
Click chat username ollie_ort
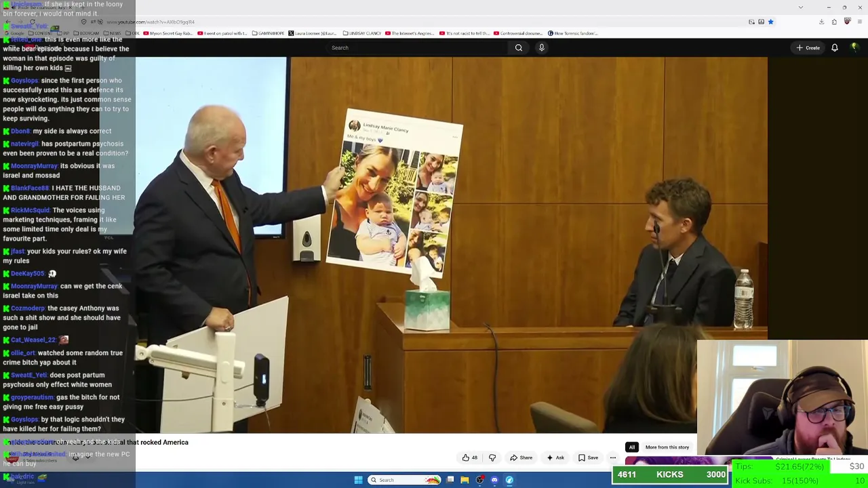[x=23, y=353]
